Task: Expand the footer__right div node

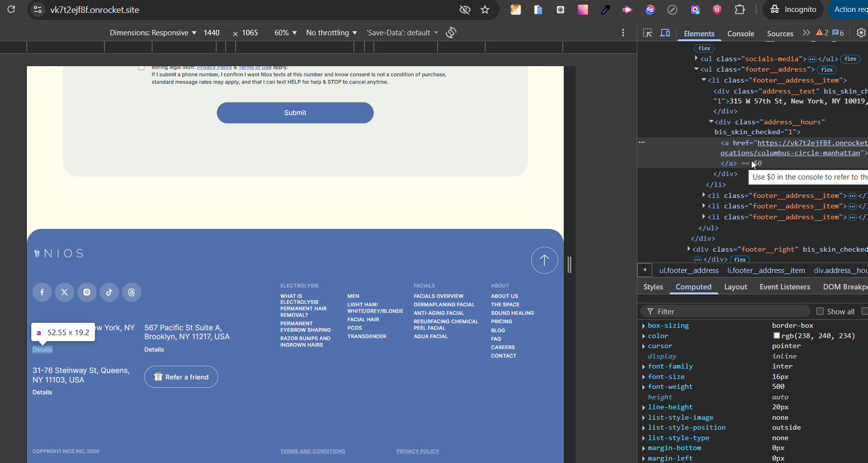Action: tap(689, 249)
